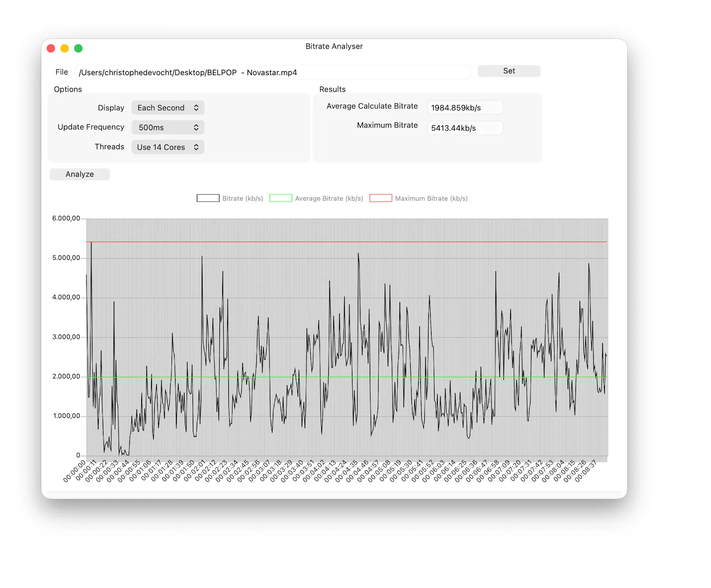Click the 4.000,00 y-axis label
Viewport: 711px width, 588px height.
click(66, 297)
